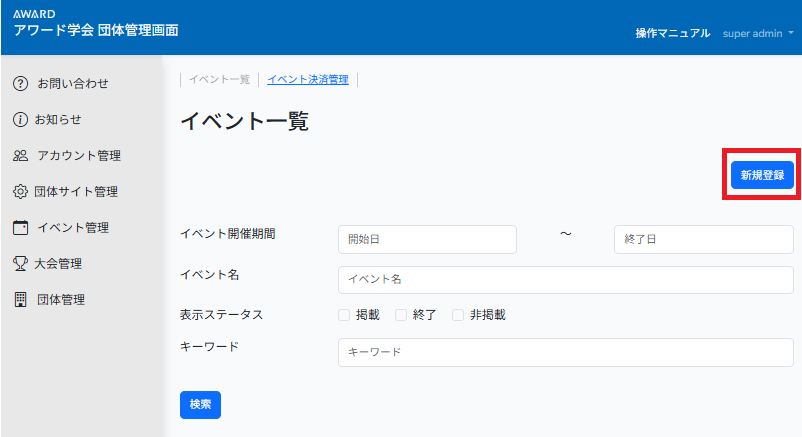Click the info icon beside お知らせ
The image size is (802, 437).
point(20,120)
